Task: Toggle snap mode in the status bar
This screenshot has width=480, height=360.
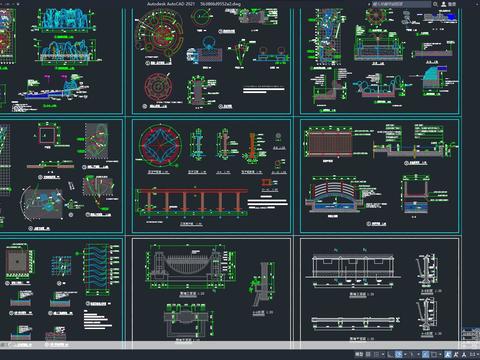Action: point(377,354)
